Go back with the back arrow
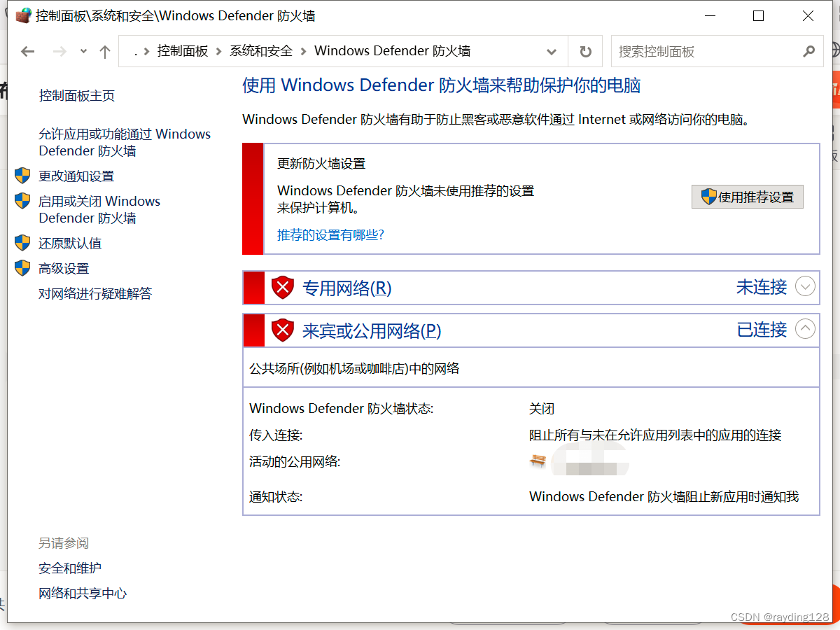 28,51
